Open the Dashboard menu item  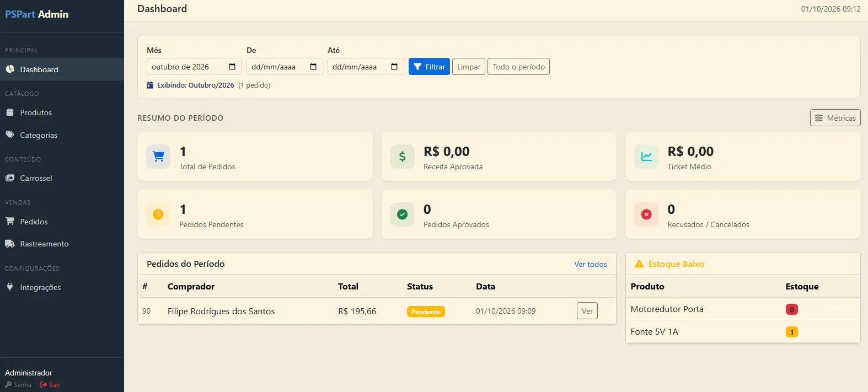62,69
